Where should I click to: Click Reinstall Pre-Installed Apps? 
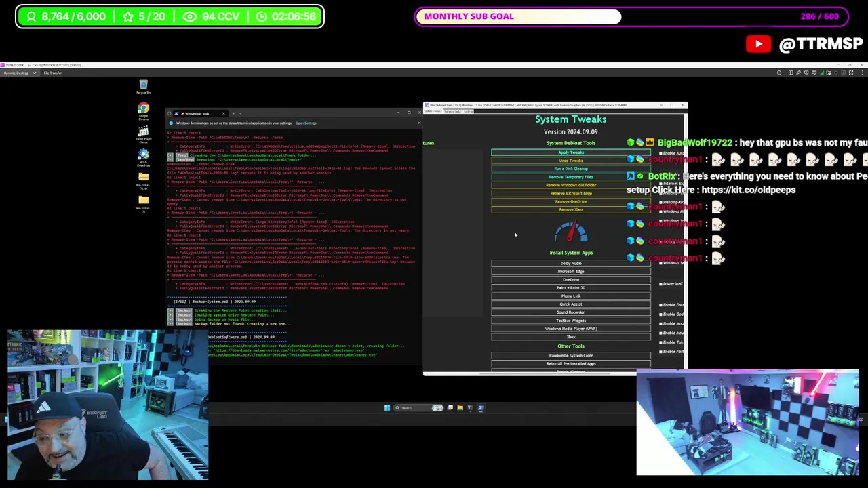coord(571,364)
